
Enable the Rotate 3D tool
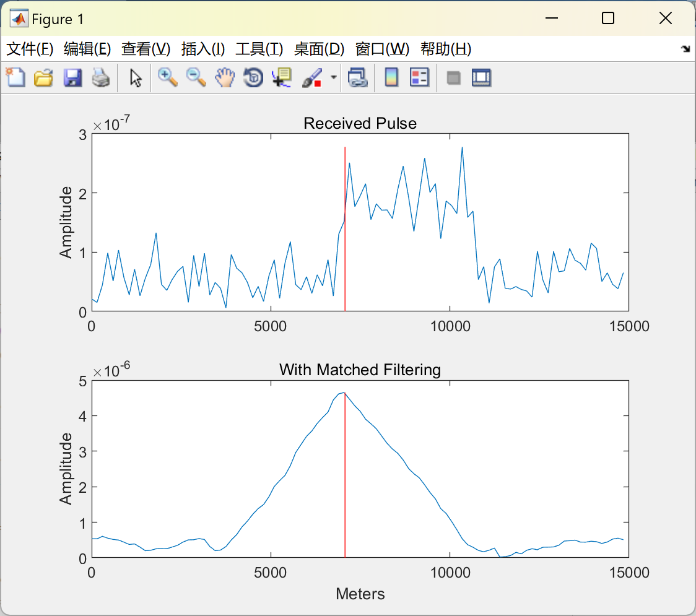tap(253, 77)
